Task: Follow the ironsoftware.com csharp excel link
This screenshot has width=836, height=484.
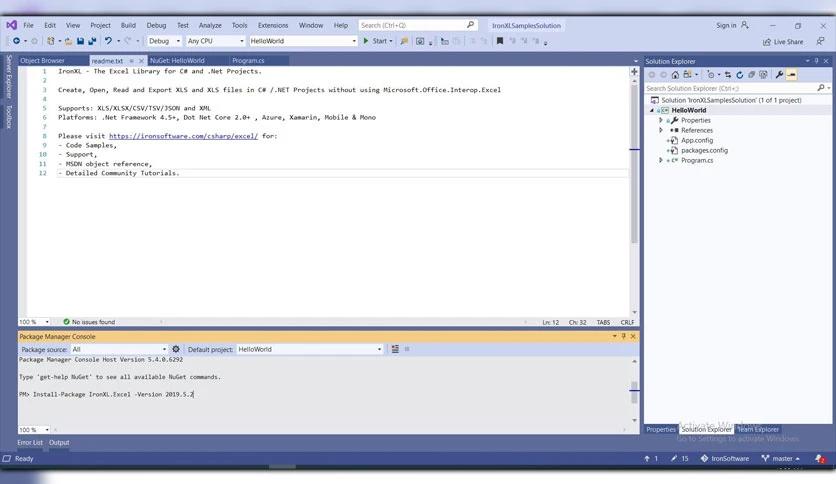Action: 183,135
